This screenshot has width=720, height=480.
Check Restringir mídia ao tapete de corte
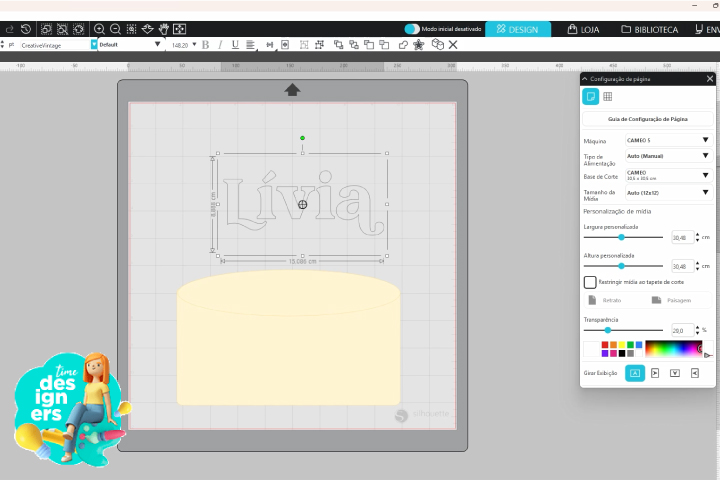pos(590,283)
